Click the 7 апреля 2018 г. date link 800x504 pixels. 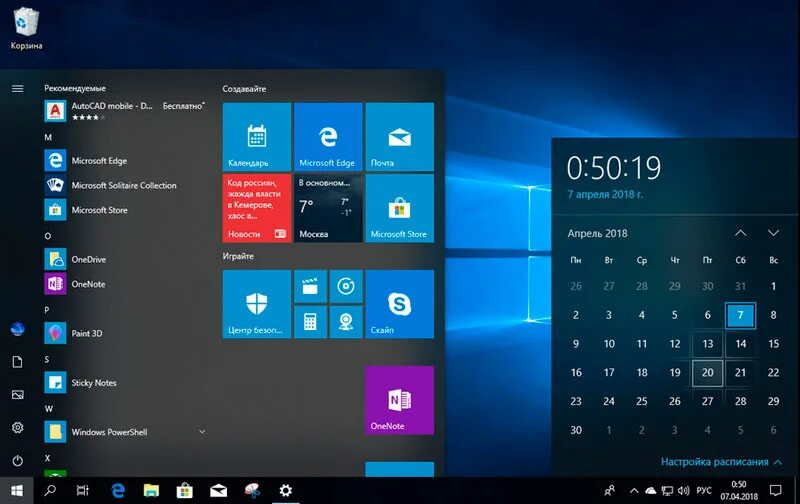[x=606, y=194]
